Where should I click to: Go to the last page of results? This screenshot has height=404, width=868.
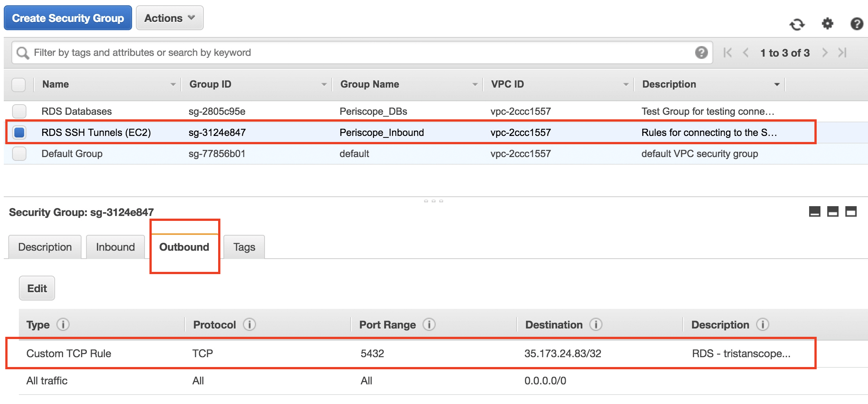coord(842,52)
